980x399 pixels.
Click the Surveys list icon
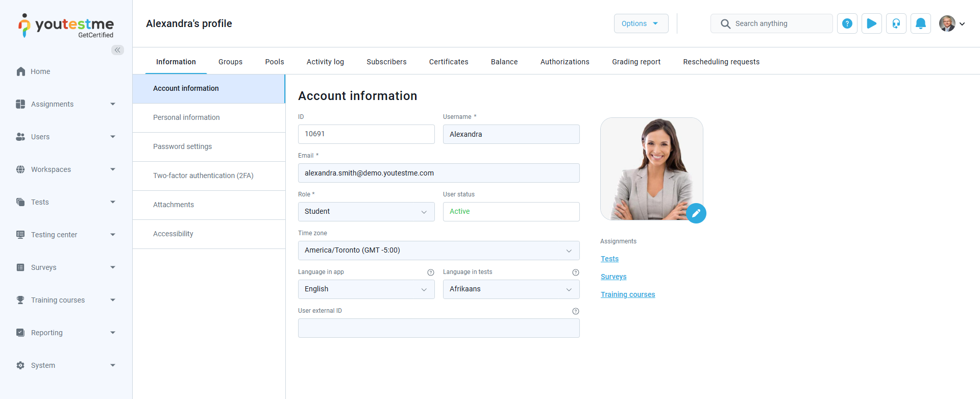20,267
